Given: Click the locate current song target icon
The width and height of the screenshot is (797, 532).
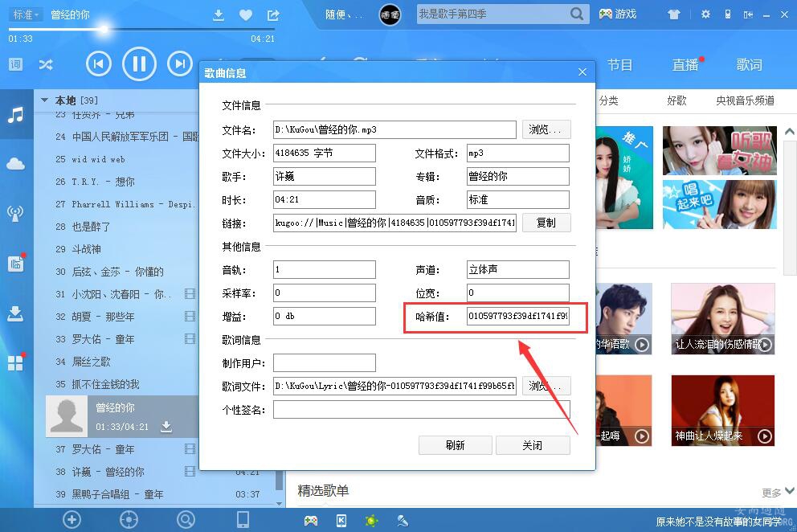Looking at the screenshot, I should coord(129,520).
